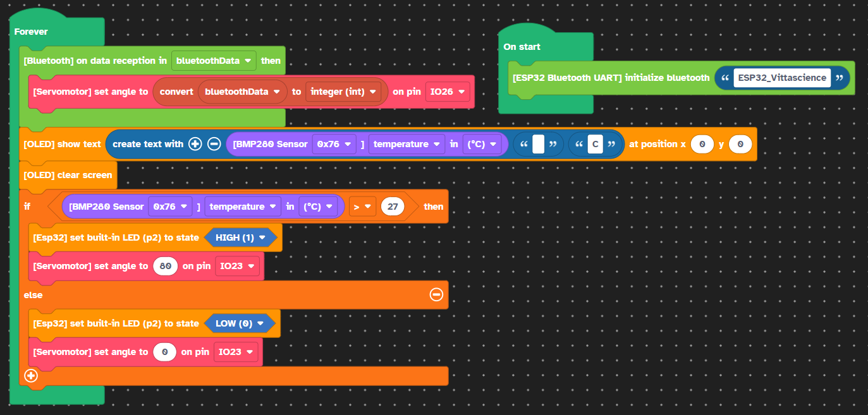The height and width of the screenshot is (415, 868).
Task: Open the OLED temperature measurement dropdown
Action: pyautogui.click(x=406, y=144)
